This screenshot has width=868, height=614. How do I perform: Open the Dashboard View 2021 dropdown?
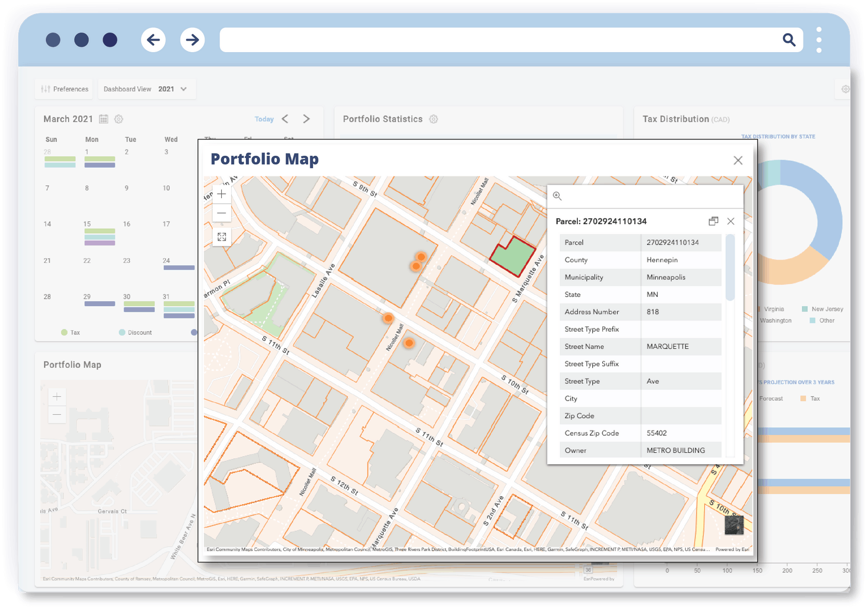(183, 88)
